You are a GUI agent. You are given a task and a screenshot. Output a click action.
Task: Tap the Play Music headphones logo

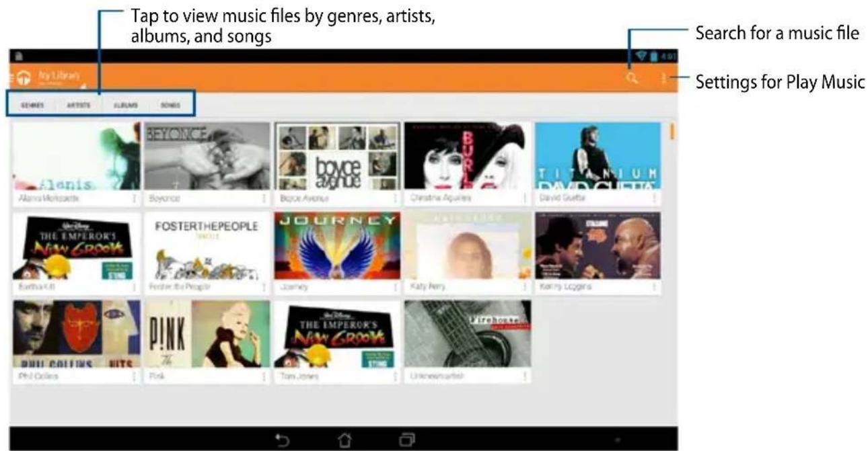pos(24,79)
